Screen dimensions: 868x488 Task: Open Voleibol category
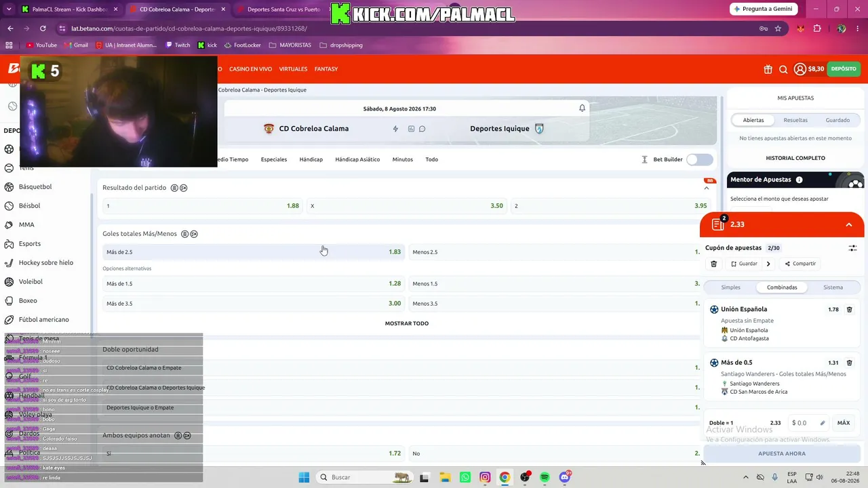(x=31, y=282)
